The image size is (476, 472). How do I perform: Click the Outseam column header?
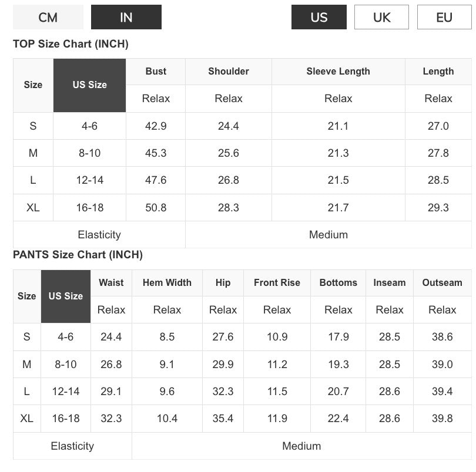(x=442, y=282)
